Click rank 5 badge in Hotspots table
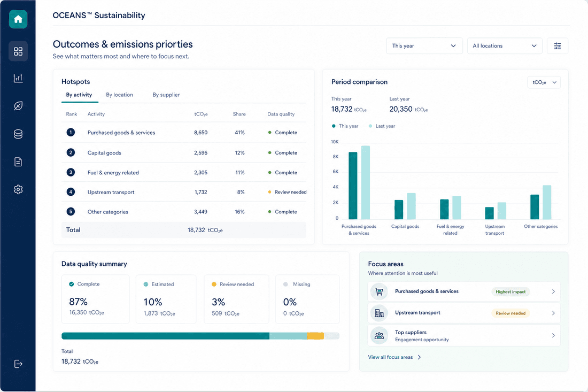Viewport: 588px width, 392px height. coord(71,212)
